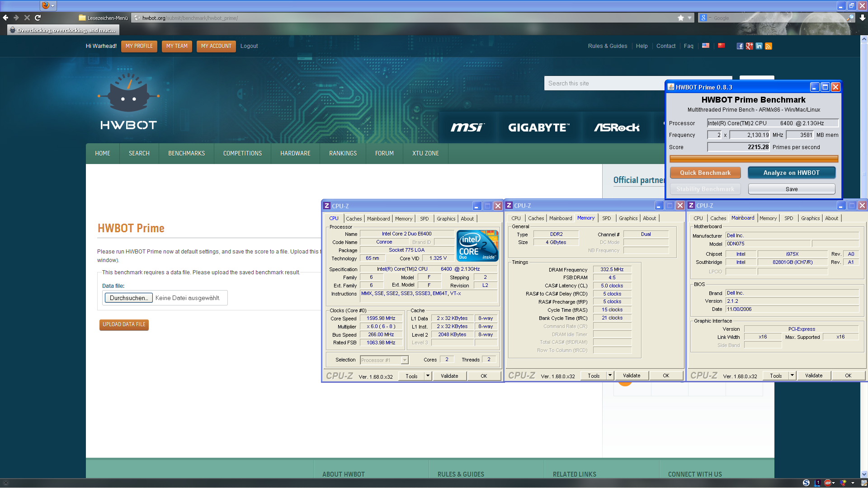Open RANKINGS in site navigation
The height and width of the screenshot is (488, 868).
point(343,154)
